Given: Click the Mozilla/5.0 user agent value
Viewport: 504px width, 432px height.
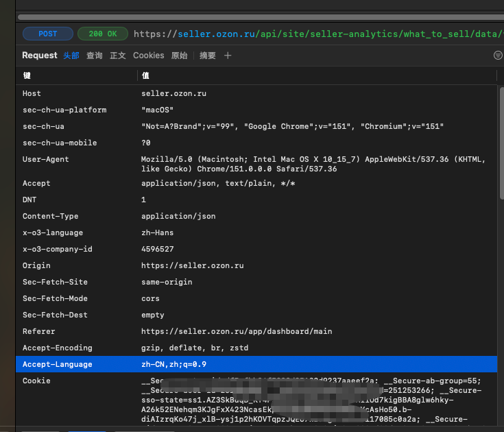Looking at the screenshot, I should pyautogui.click(x=313, y=164).
